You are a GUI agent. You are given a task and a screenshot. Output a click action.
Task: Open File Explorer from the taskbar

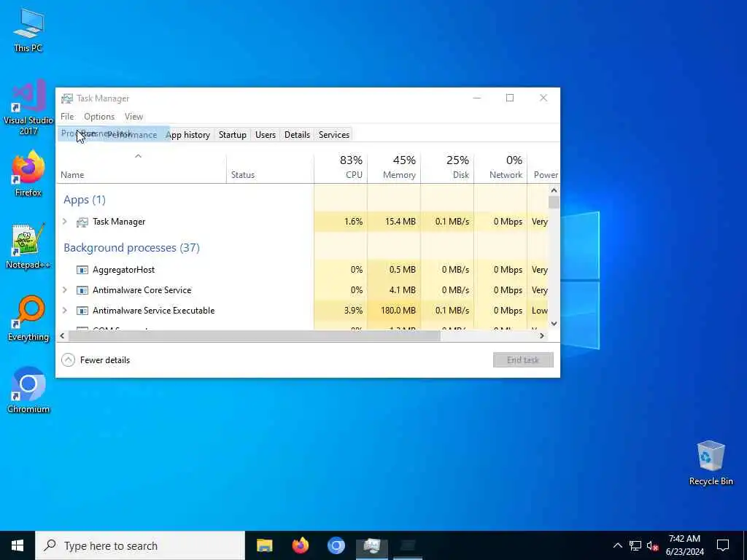(x=264, y=545)
